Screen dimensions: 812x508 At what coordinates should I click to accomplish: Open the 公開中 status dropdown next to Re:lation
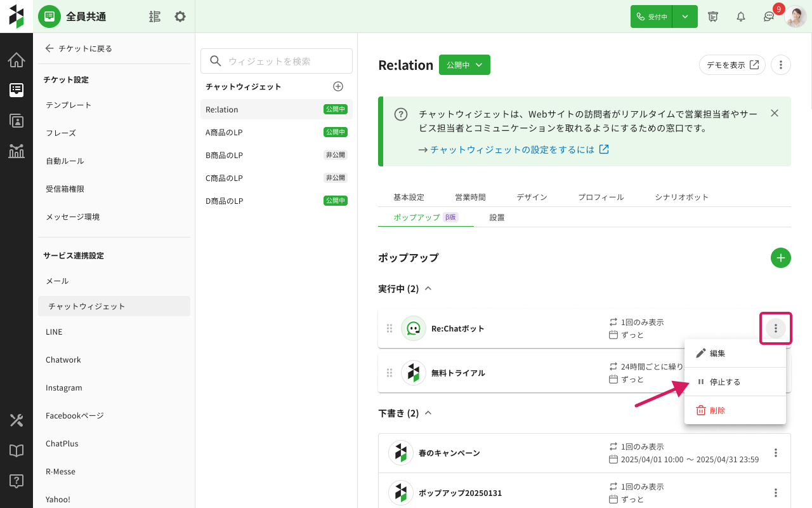coord(464,65)
